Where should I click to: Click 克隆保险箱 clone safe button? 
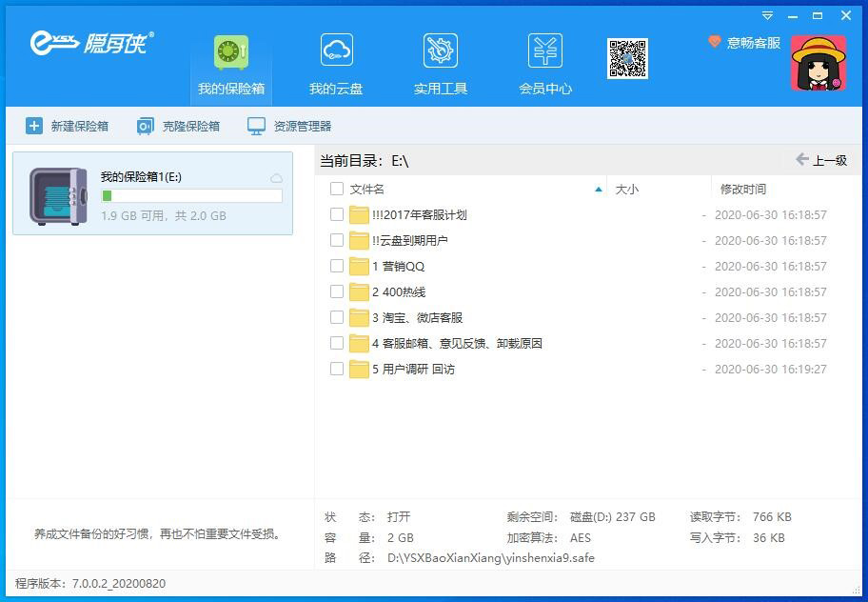pos(178,126)
